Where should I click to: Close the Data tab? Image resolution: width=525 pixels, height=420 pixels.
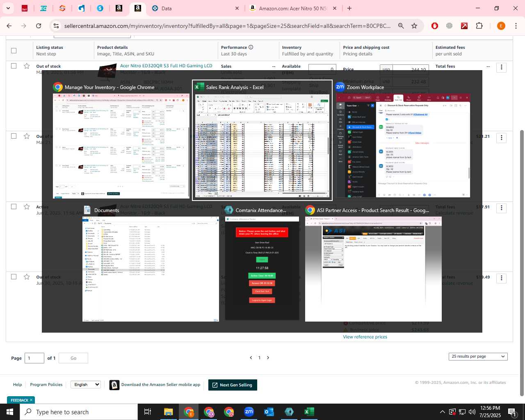click(237, 8)
